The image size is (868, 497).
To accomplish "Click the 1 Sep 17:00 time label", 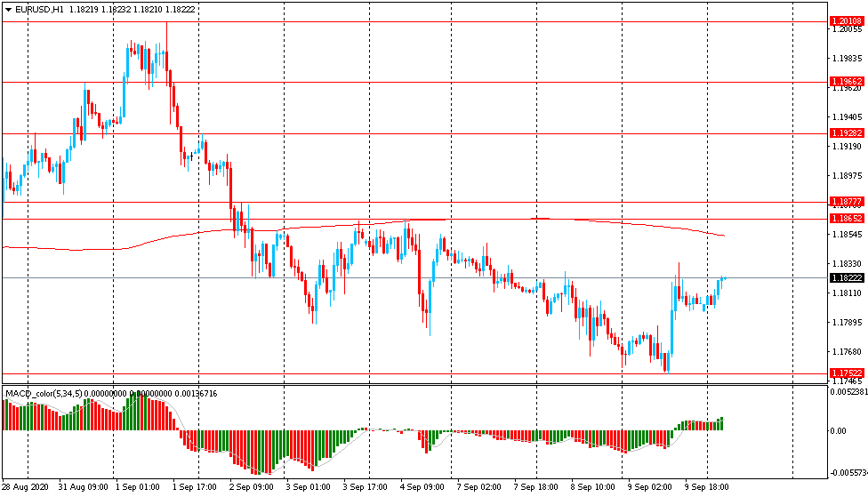I will point(194,487).
